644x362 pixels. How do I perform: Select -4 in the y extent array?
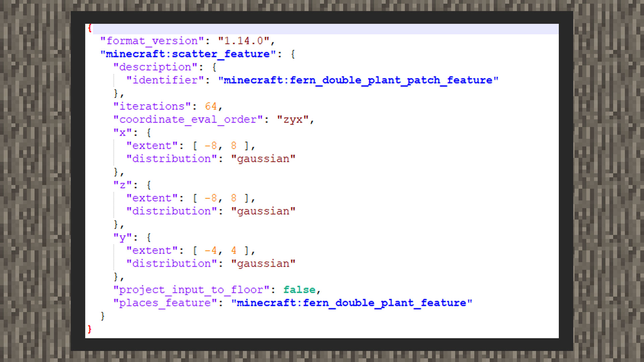click(x=211, y=250)
